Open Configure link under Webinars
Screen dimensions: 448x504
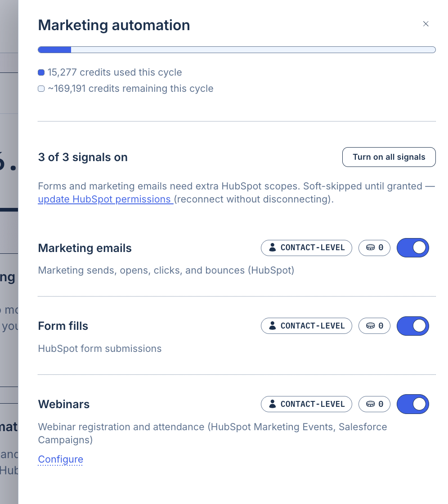[60, 459]
